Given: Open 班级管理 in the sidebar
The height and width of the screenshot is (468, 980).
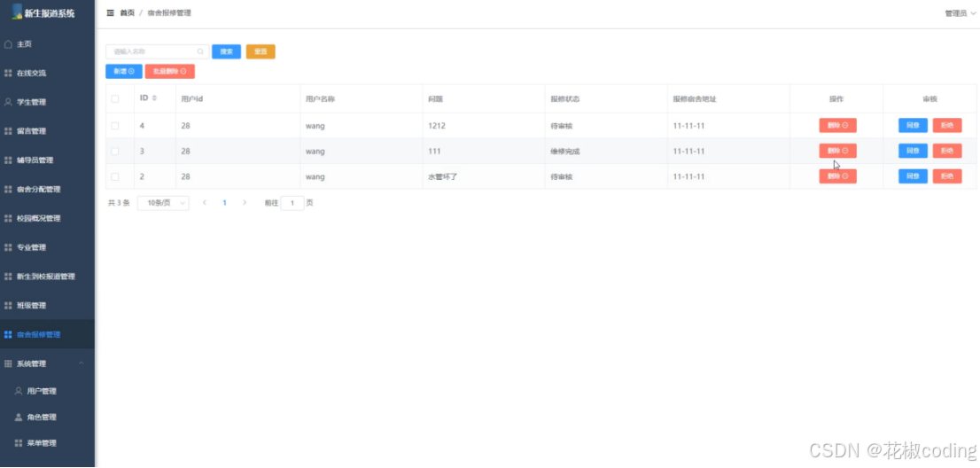Looking at the screenshot, I should [48, 306].
